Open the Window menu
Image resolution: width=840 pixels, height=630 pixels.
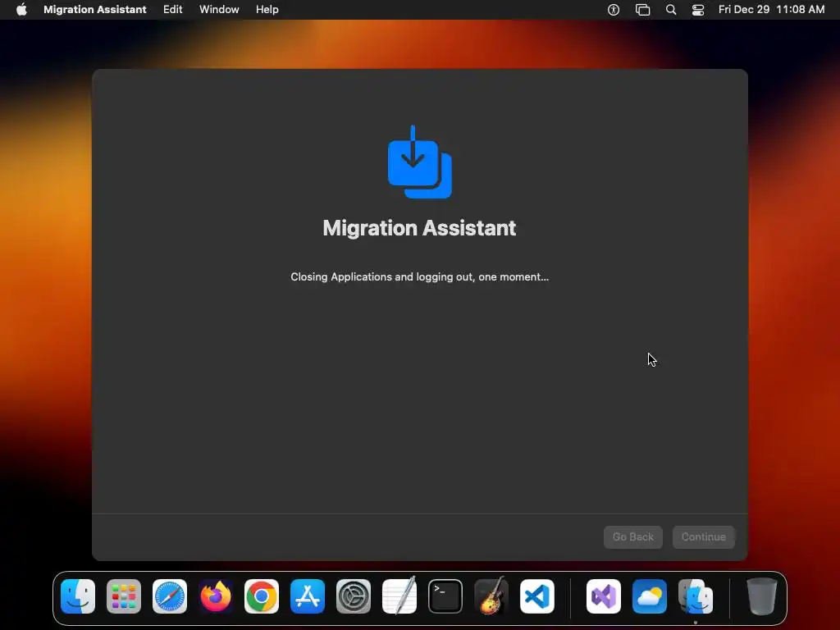(219, 10)
